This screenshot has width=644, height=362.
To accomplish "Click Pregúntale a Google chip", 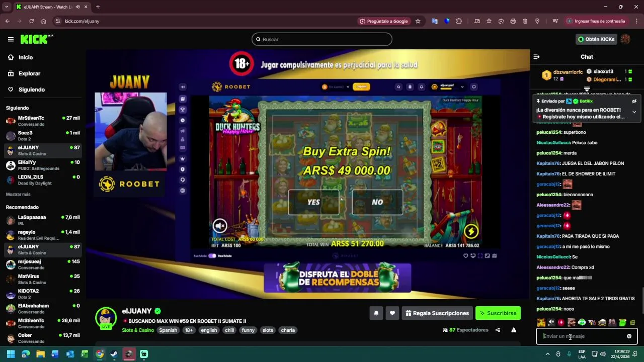I will [384, 21].
